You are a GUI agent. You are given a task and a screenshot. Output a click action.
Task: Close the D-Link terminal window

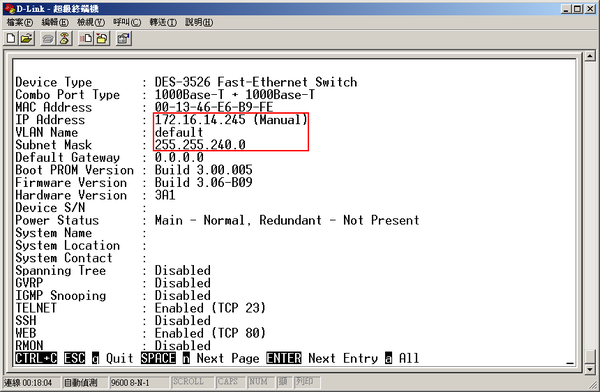pyautogui.click(x=590, y=8)
